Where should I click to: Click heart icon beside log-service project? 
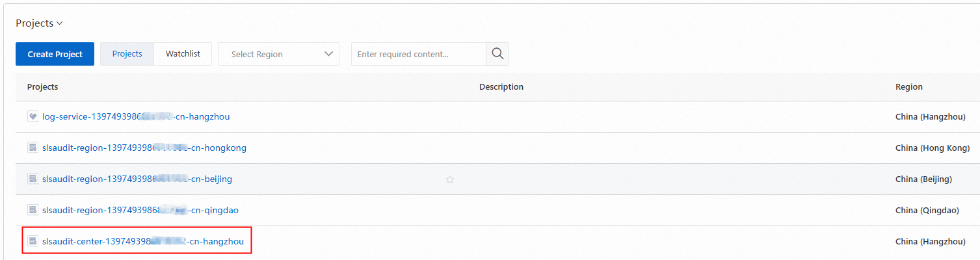point(33,116)
